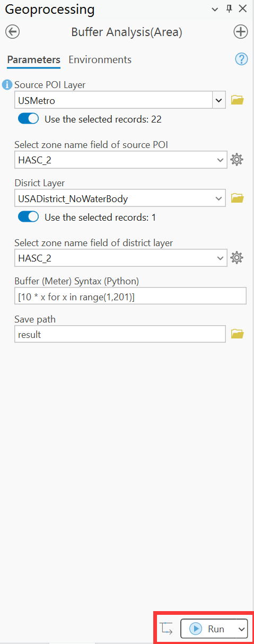254x644 pixels.
Task: Click the batch schedule icon left of Run
Action: click(x=167, y=629)
